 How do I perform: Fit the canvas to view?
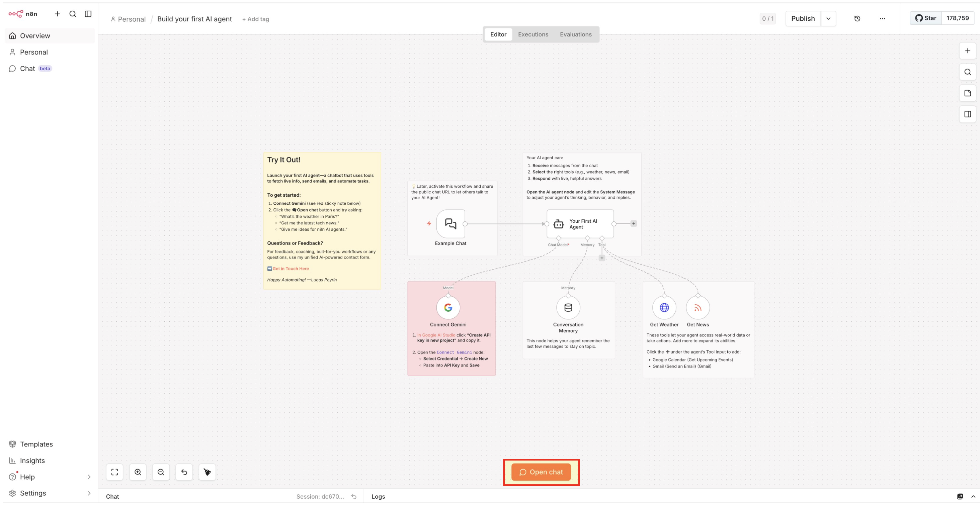[114, 472]
